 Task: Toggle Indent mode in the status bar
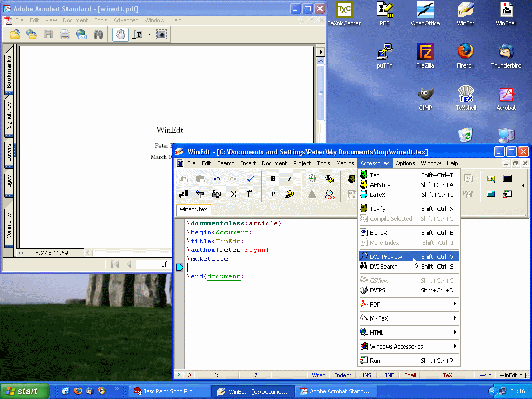343,375
